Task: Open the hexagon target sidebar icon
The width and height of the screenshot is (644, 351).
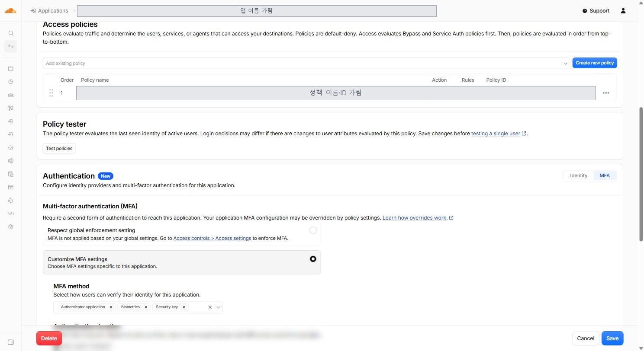Action: [x=11, y=161]
